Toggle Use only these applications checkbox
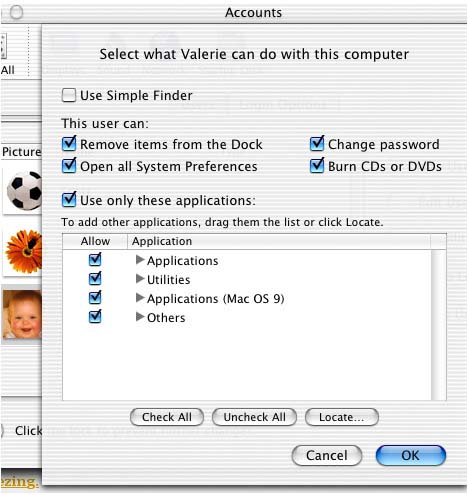 (x=69, y=200)
